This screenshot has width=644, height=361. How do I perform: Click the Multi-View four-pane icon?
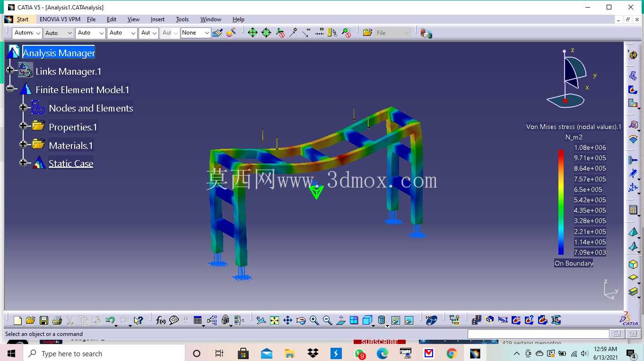coord(354,320)
